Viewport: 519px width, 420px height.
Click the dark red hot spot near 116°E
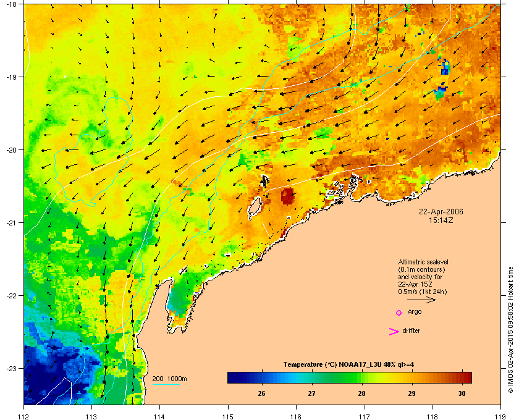click(x=288, y=196)
